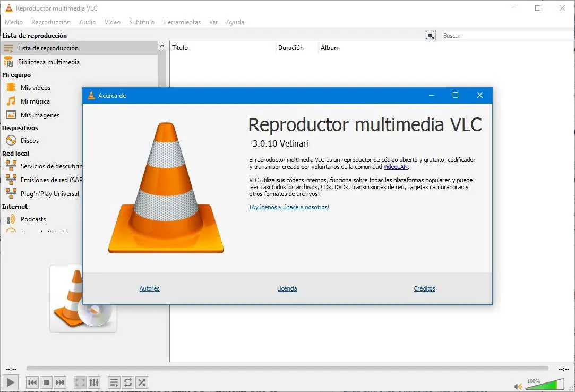The height and width of the screenshot is (392, 575).
Task: Click the Play button
Action: click(10, 382)
